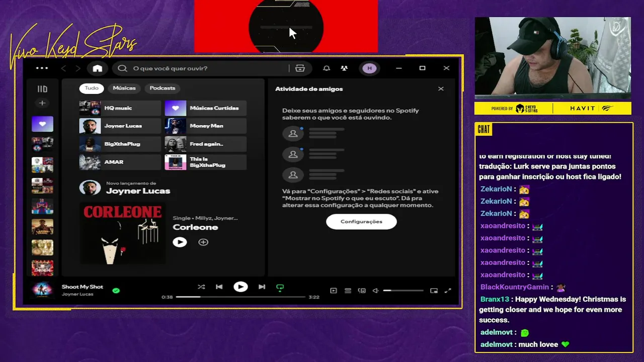Click ZekarioN's first name in chat
The image size is (644, 362).
[496, 189]
